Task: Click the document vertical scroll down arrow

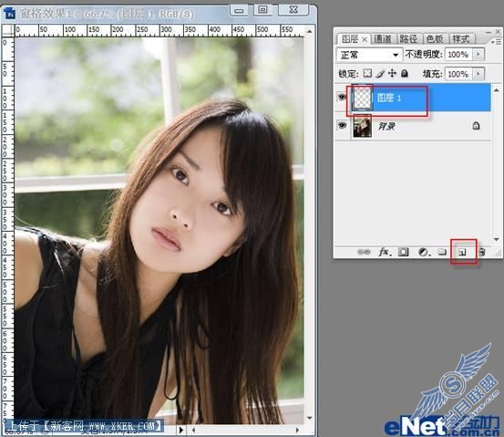Action: point(310,418)
